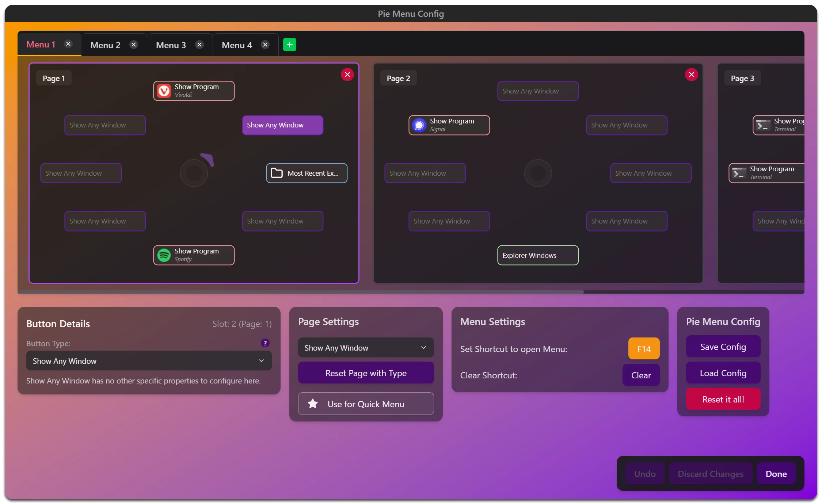The image size is (822, 504).
Task: Close the Menu 1 tab
Action: pyautogui.click(x=68, y=44)
